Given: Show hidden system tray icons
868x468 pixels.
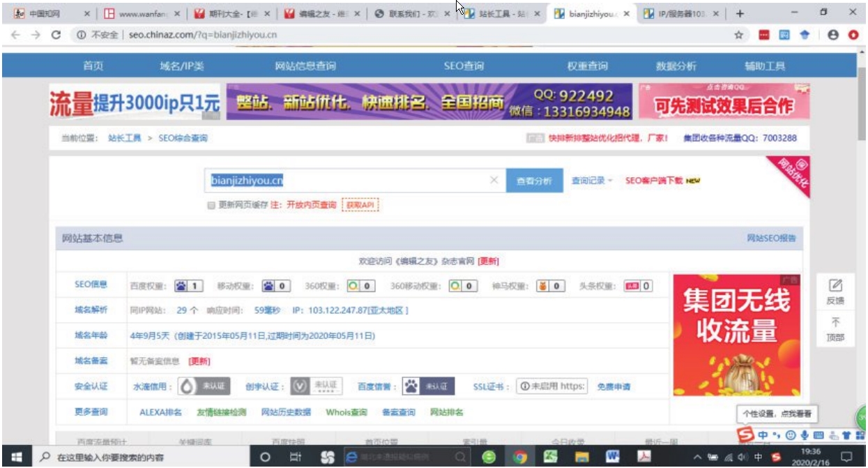Looking at the screenshot, I should (697, 458).
